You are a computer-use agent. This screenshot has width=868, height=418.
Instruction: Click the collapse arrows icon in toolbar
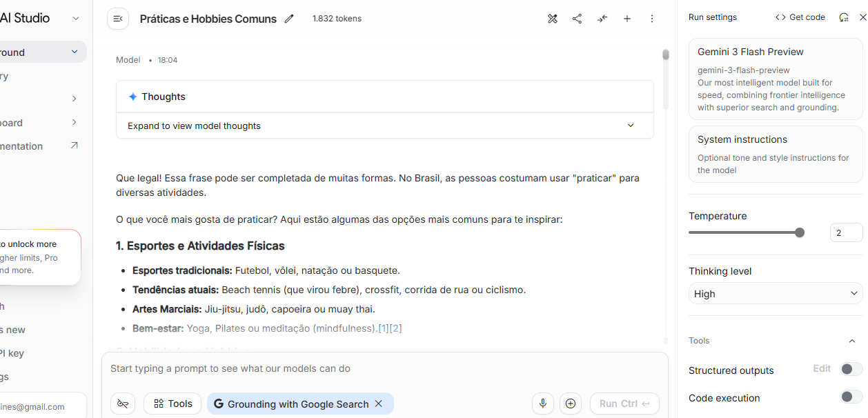602,19
